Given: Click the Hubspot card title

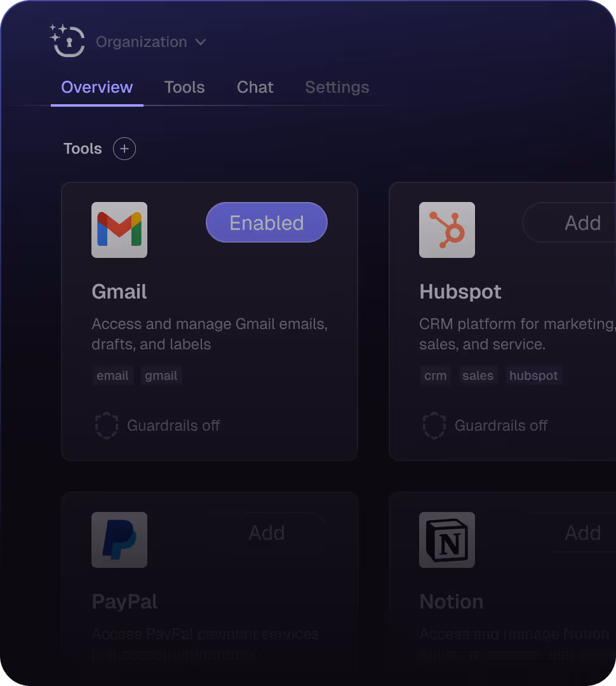Looking at the screenshot, I should [460, 292].
